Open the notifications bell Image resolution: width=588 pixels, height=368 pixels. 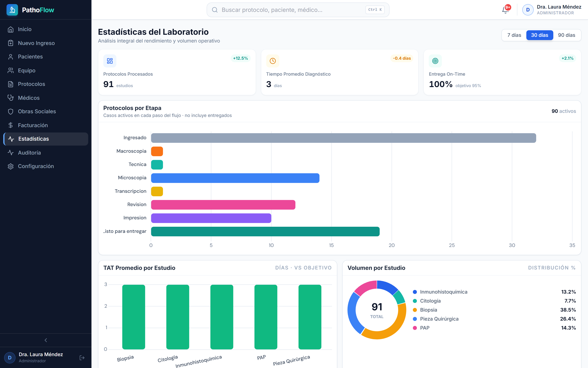[505, 10]
